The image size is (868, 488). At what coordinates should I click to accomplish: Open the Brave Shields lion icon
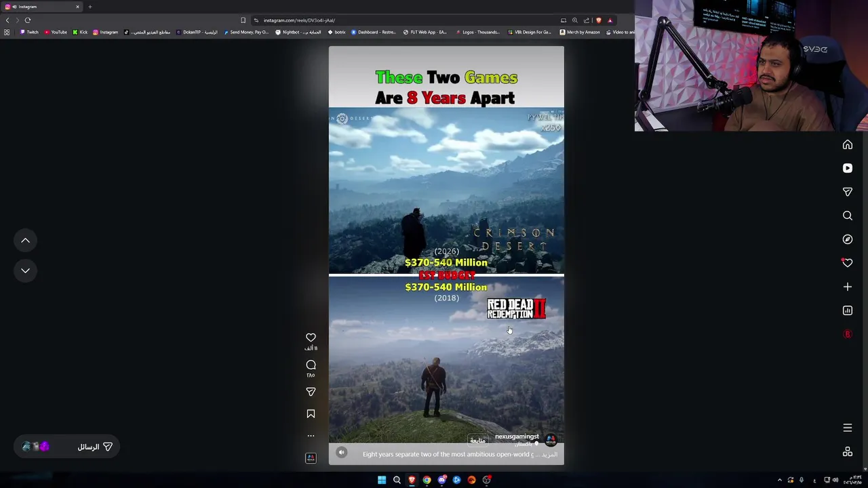click(x=598, y=20)
